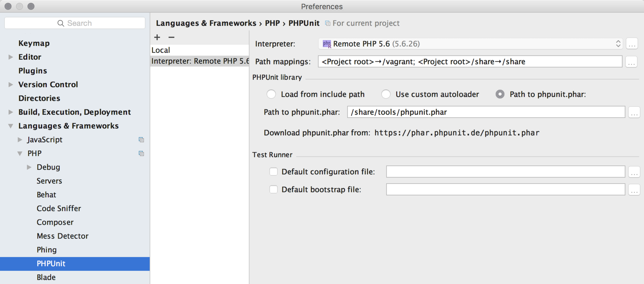Browse for default bootstrap file

(634, 190)
